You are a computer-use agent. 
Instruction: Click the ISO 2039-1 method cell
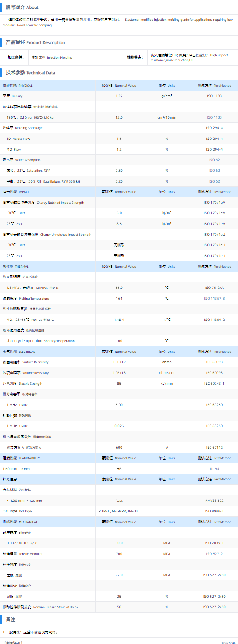click(214, 543)
